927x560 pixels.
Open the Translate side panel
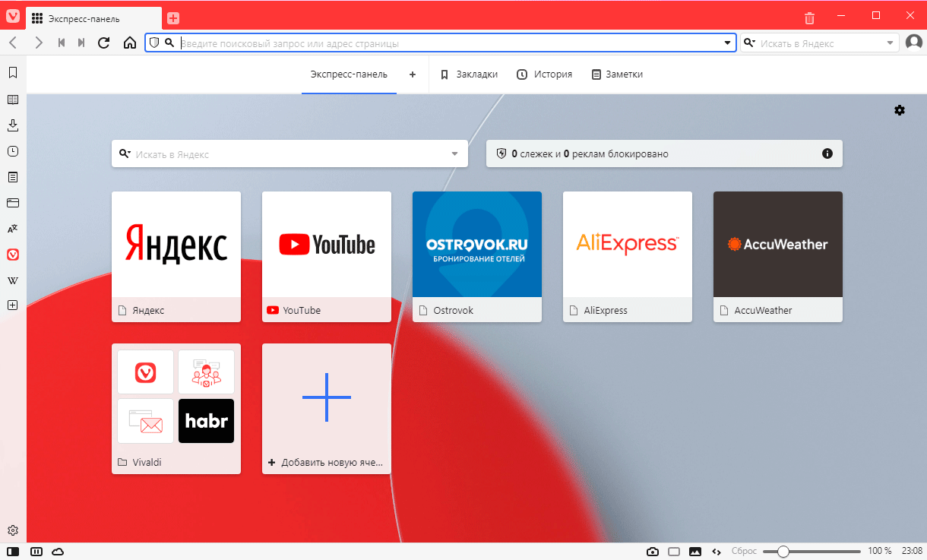[13, 229]
